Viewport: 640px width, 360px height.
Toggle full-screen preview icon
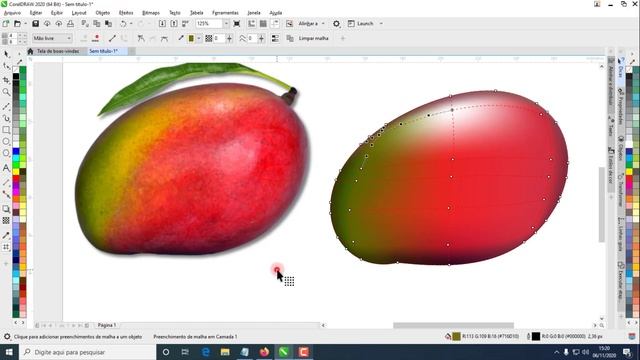tap(236, 24)
